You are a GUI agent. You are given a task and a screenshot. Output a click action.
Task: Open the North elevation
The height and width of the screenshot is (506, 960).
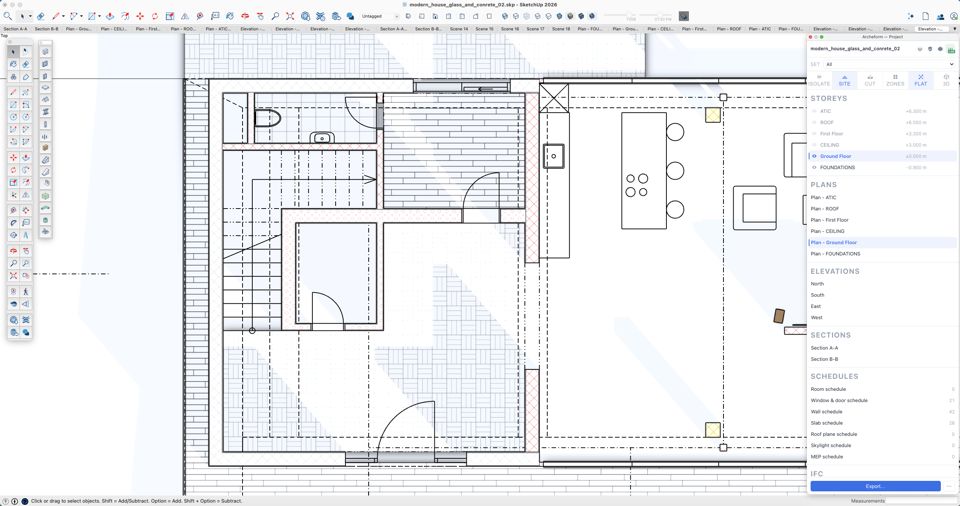coord(817,284)
